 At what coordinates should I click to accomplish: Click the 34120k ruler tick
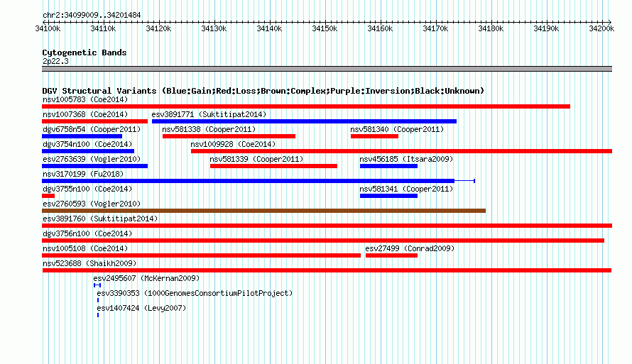pyautogui.click(x=158, y=28)
